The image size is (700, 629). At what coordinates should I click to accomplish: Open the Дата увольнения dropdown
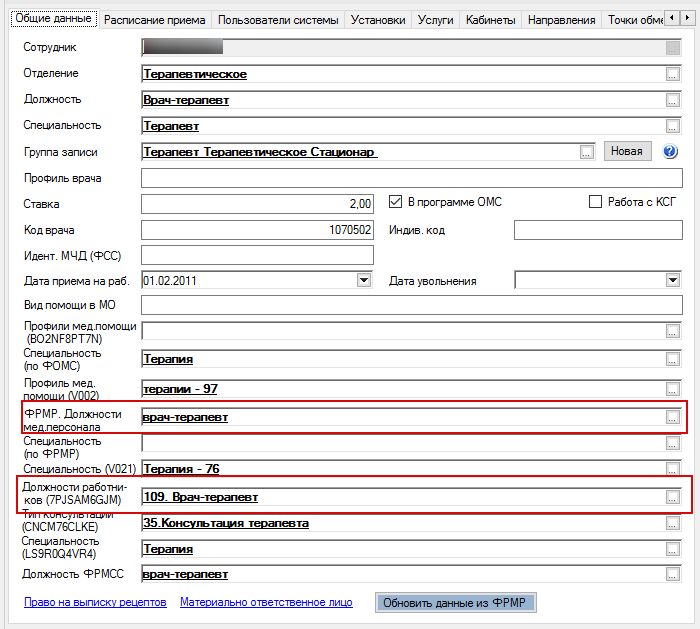coord(672,281)
